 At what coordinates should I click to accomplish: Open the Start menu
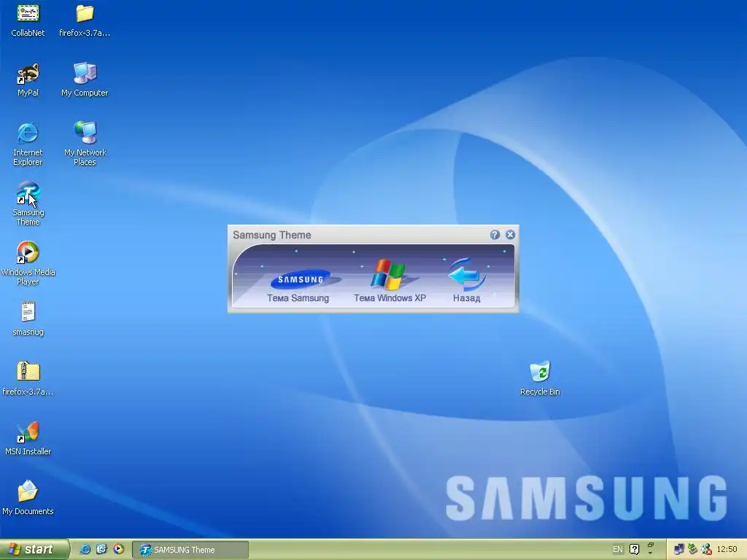(34, 550)
